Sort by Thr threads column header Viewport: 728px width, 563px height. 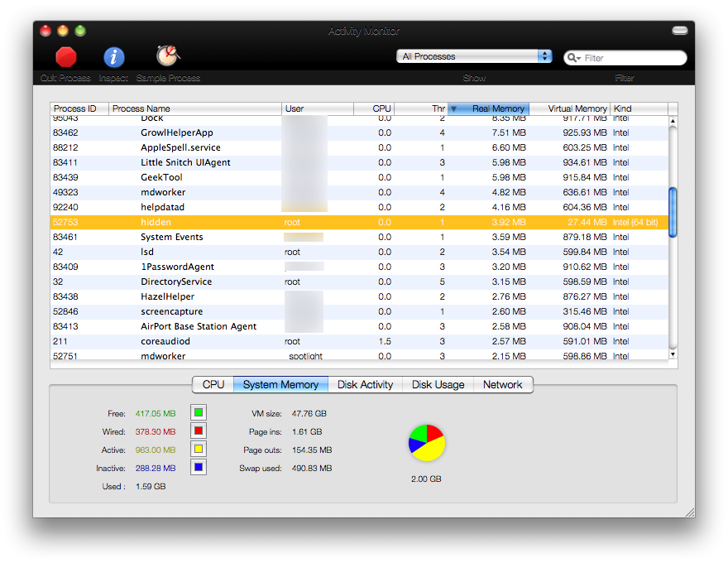click(421, 108)
